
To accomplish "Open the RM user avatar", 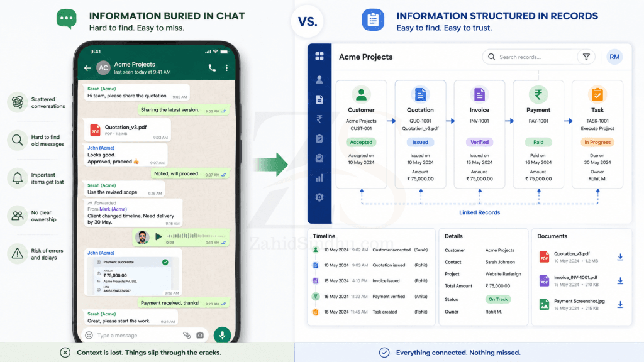I will click(614, 57).
